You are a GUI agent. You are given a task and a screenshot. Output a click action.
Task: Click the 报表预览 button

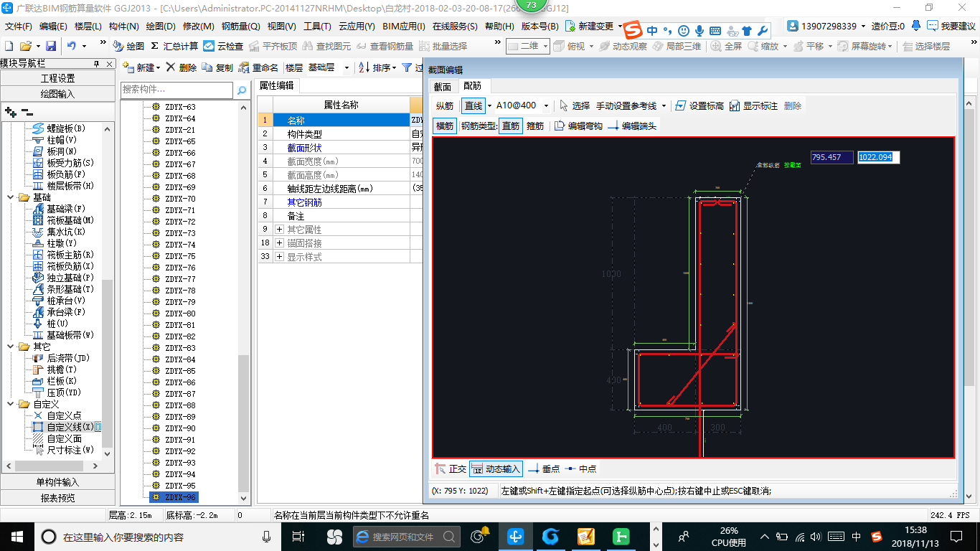[x=57, y=498]
